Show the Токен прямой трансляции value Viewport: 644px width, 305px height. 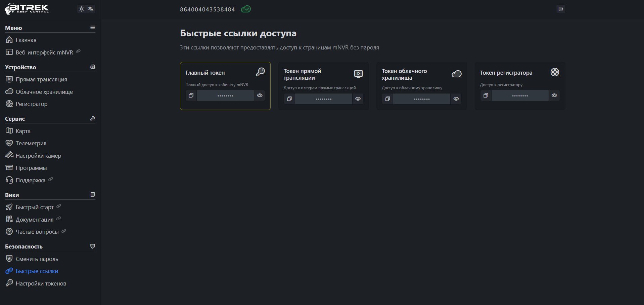(358, 99)
